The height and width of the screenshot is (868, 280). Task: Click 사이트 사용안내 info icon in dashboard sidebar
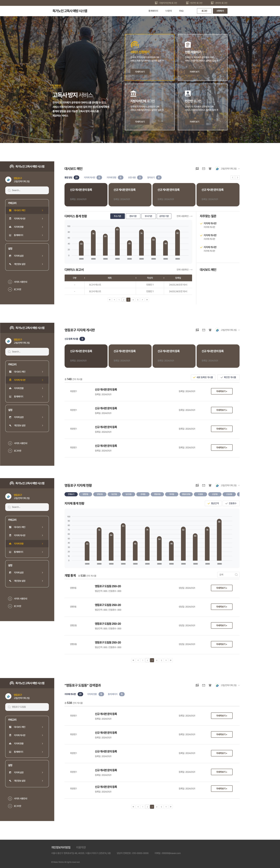(10, 282)
